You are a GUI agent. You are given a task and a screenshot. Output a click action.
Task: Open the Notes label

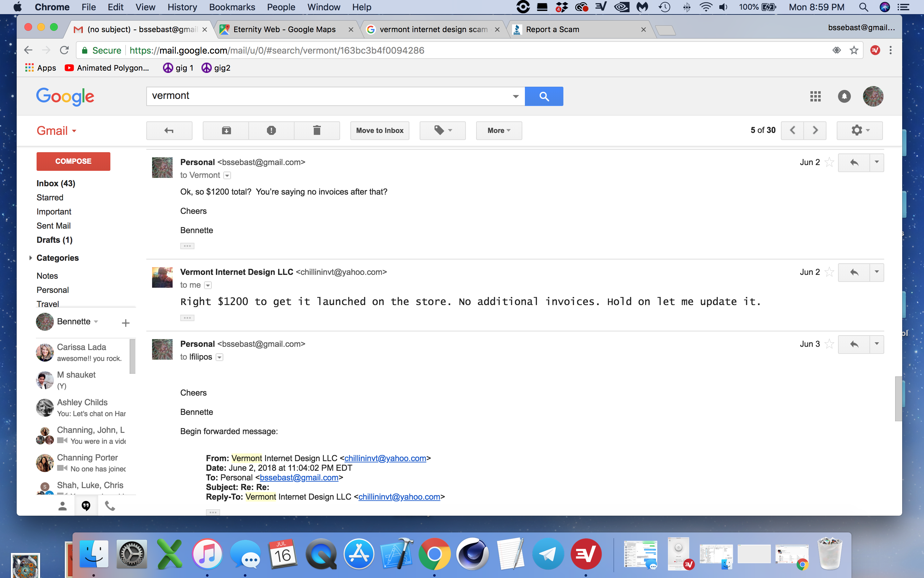(x=47, y=276)
